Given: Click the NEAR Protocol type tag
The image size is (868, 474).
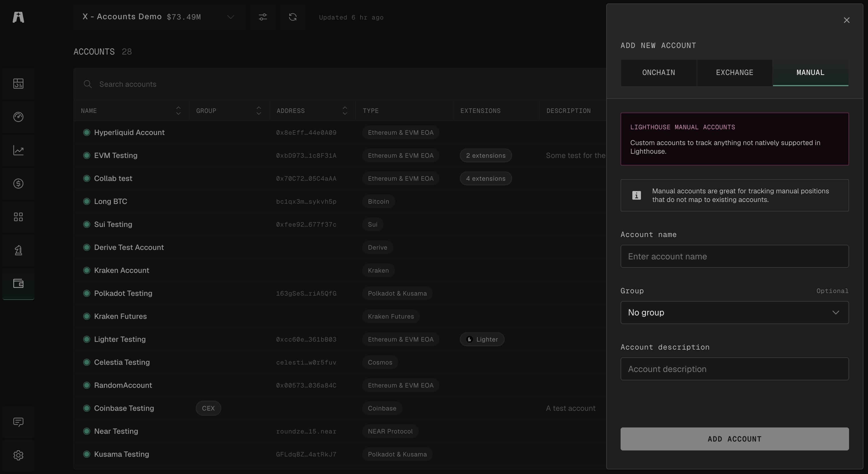Looking at the screenshot, I should click(390, 431).
